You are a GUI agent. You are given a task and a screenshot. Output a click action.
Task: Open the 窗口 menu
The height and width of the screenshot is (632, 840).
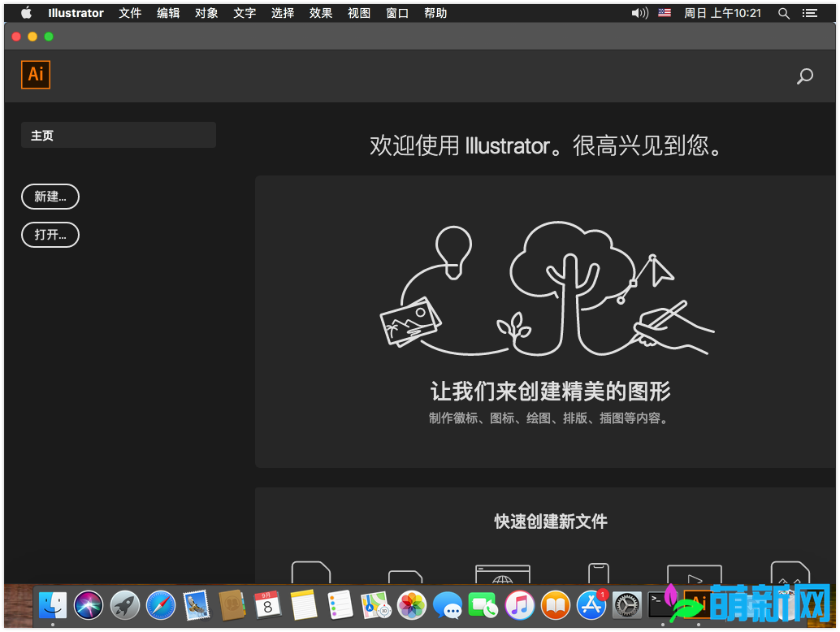397,13
